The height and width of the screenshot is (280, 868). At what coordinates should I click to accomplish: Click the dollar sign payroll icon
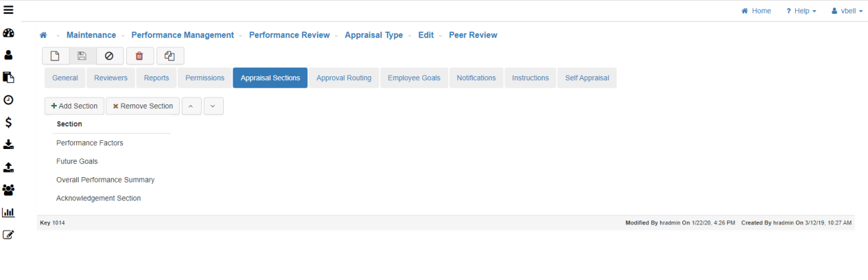(x=9, y=122)
